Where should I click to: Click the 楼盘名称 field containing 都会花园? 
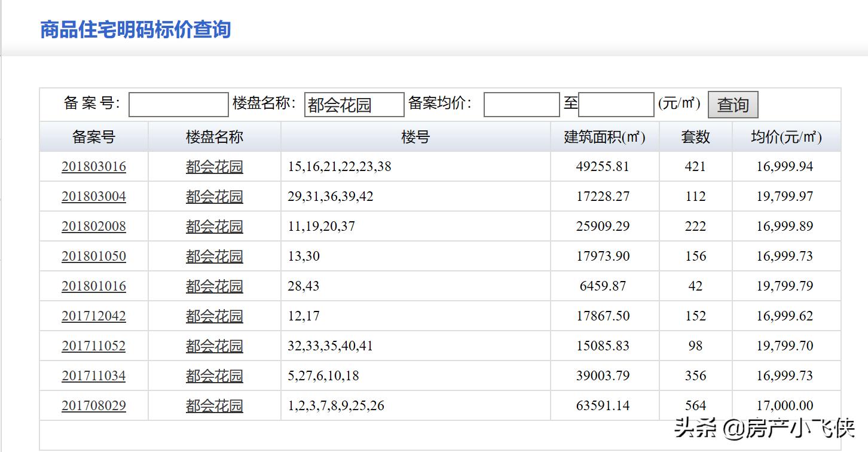coord(354,105)
